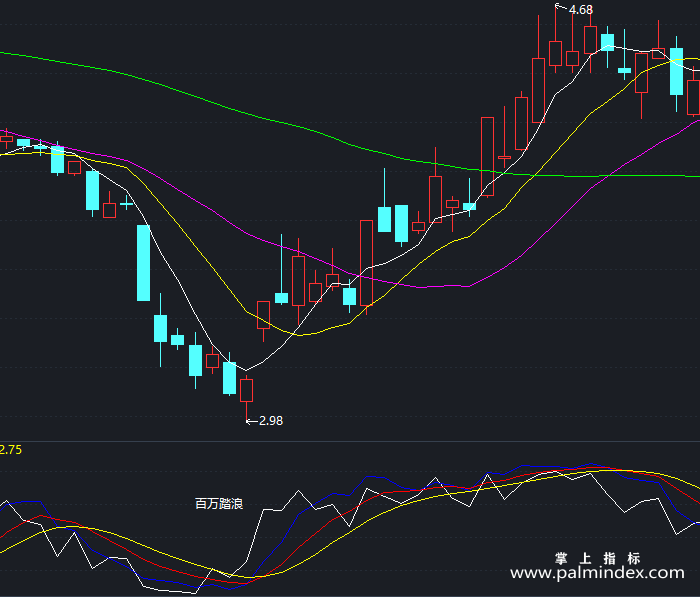Viewport: 700px width, 597px height.
Task: Click the 4.68 high price label
Action: 580,10
